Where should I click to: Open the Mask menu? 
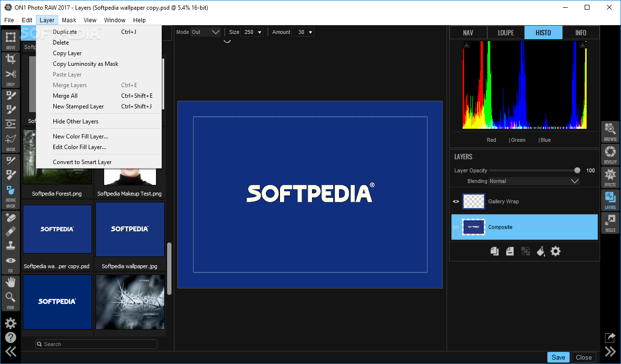[x=69, y=20]
